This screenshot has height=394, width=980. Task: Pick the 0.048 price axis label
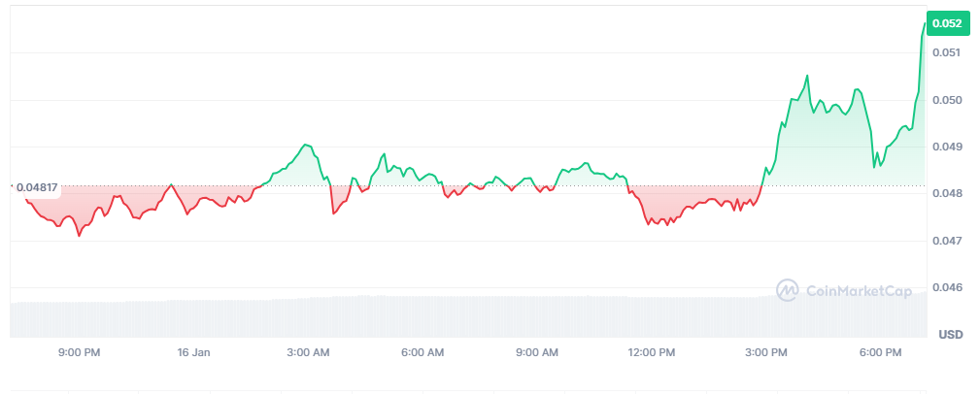pos(946,193)
